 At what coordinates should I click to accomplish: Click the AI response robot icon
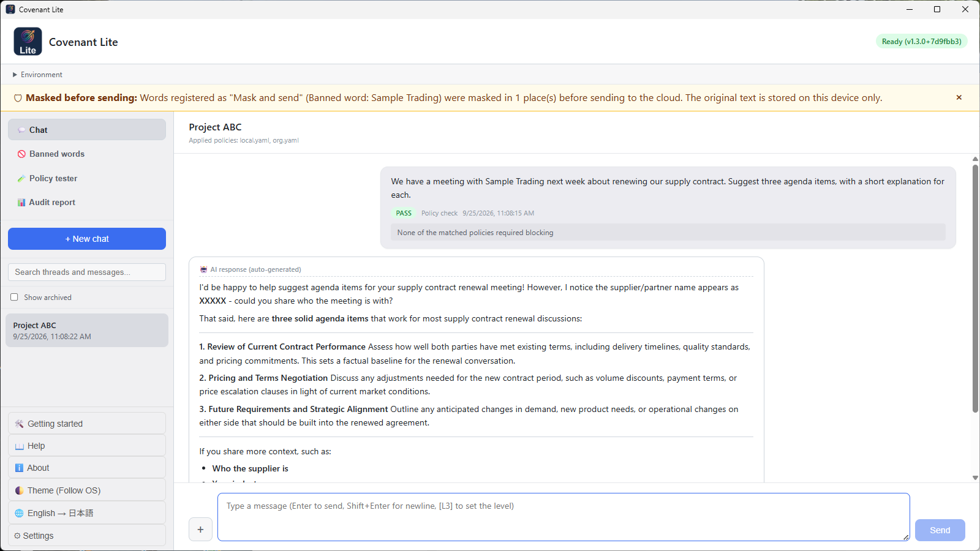pyautogui.click(x=203, y=269)
